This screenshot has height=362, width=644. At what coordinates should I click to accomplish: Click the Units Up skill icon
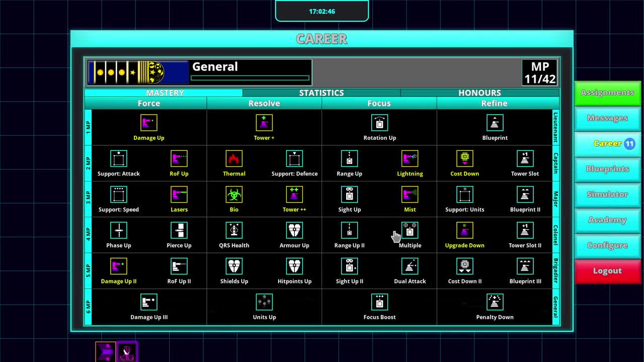coord(264,302)
